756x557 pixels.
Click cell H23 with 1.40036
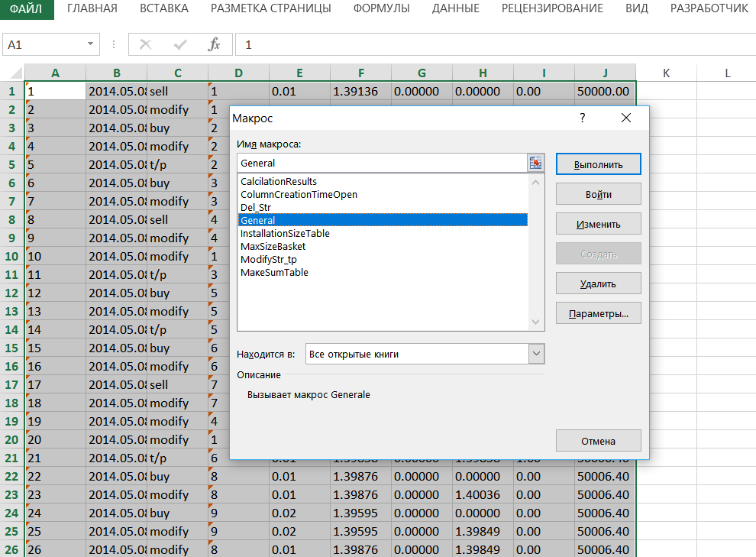[483, 494]
